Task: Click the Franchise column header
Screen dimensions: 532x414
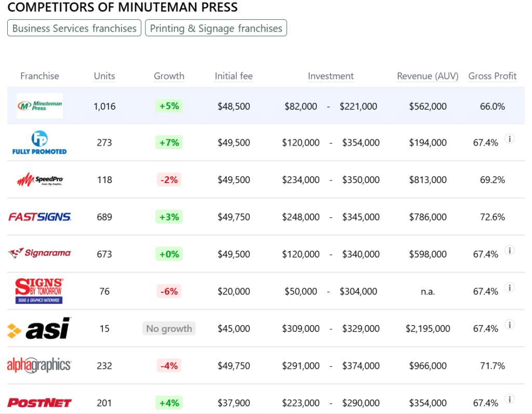Action: point(39,76)
